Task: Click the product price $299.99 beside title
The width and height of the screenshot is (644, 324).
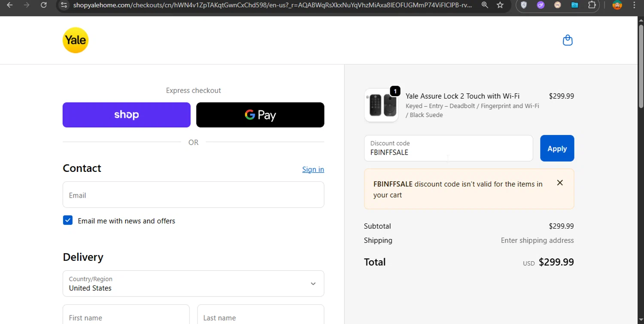Action: (561, 96)
